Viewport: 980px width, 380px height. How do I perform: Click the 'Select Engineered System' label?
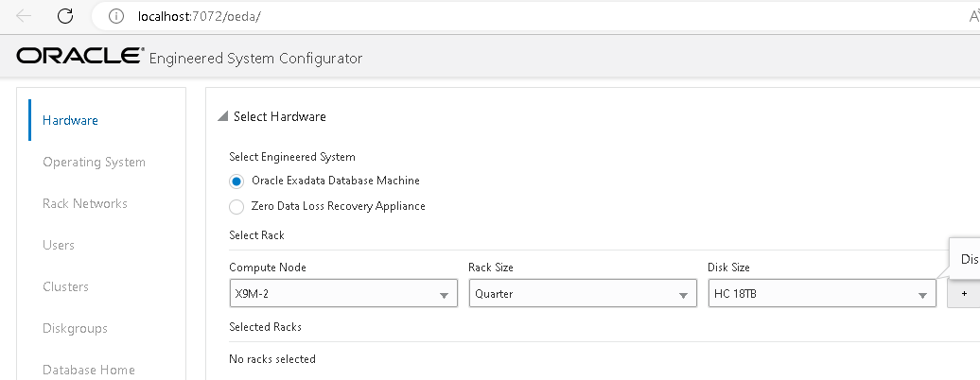click(x=292, y=157)
